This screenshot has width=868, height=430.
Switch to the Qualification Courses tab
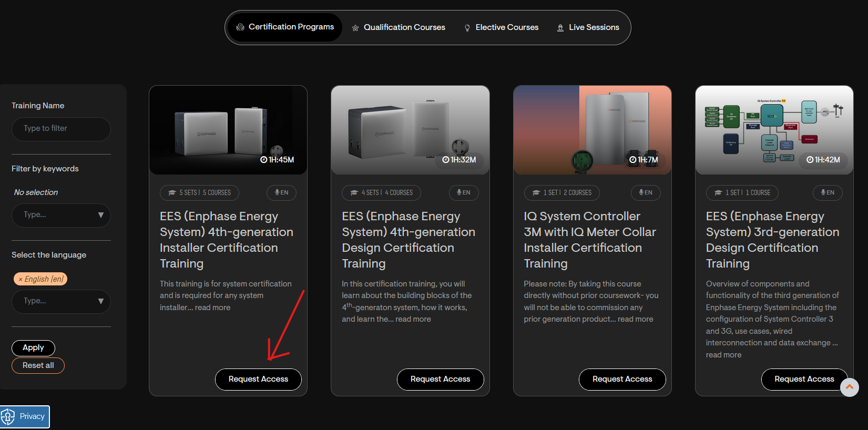[399, 27]
